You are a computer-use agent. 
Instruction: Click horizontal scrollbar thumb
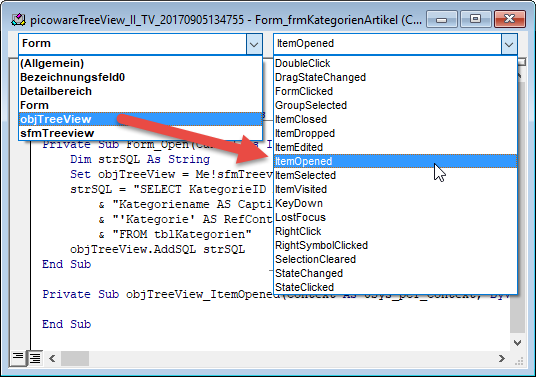[x=75, y=359]
